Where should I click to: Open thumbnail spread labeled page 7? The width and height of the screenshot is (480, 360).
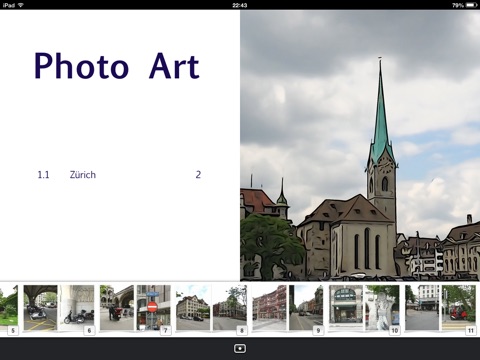coord(135,308)
